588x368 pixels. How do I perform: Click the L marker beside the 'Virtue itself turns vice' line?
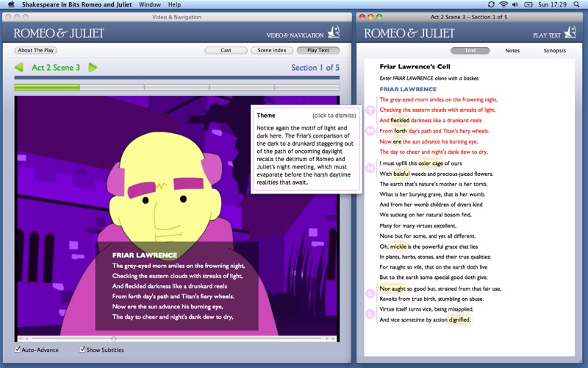click(370, 314)
